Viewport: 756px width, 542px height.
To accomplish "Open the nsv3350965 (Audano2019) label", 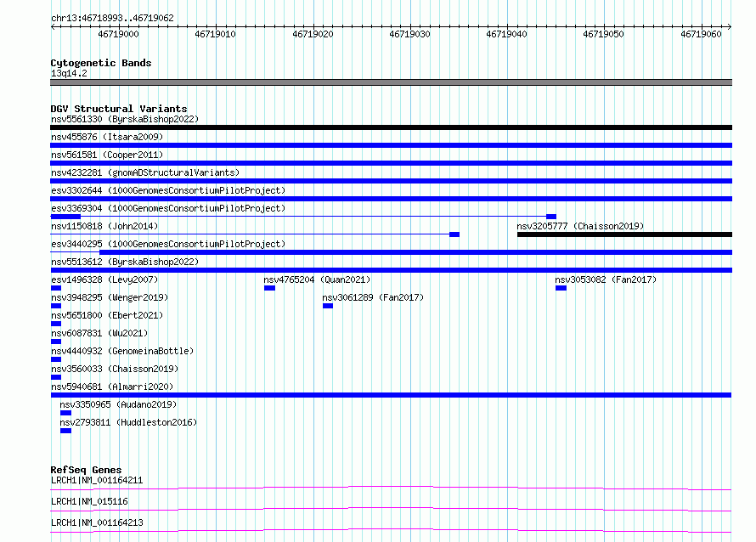I will pos(118,404).
